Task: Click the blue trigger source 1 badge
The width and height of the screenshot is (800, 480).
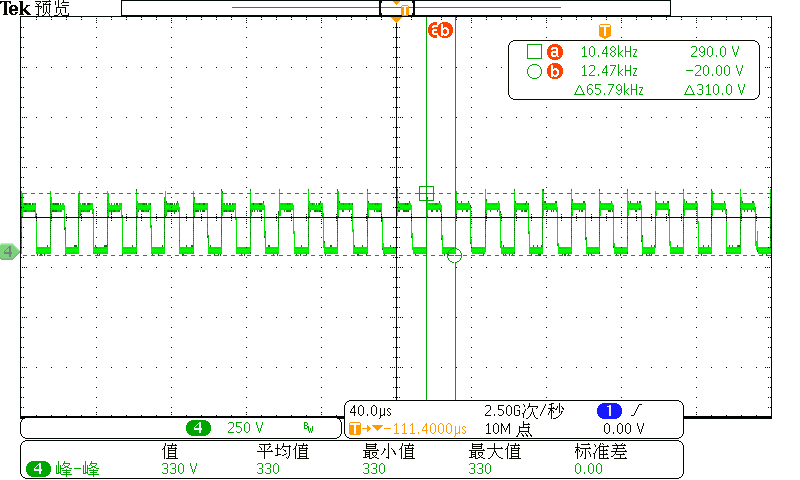Action: (609, 411)
